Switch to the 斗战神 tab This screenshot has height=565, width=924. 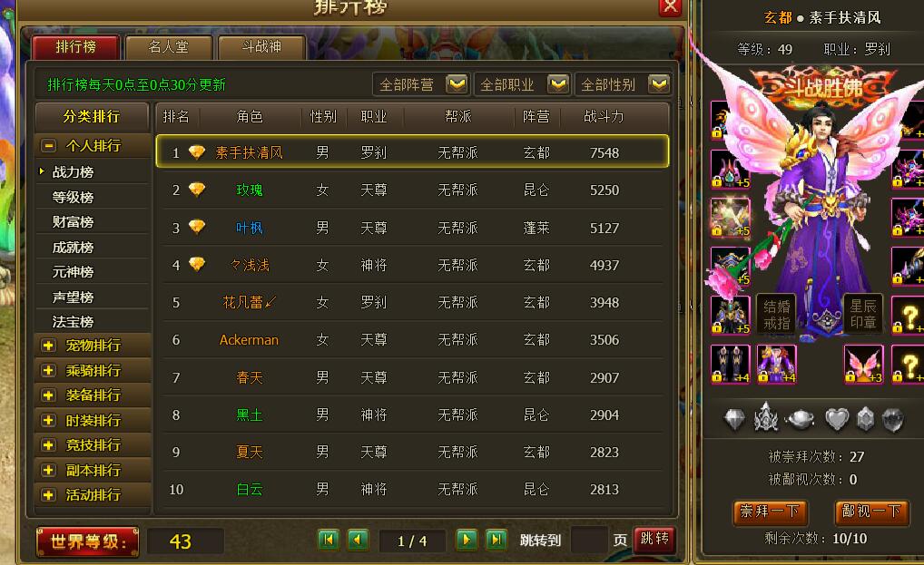click(x=261, y=47)
